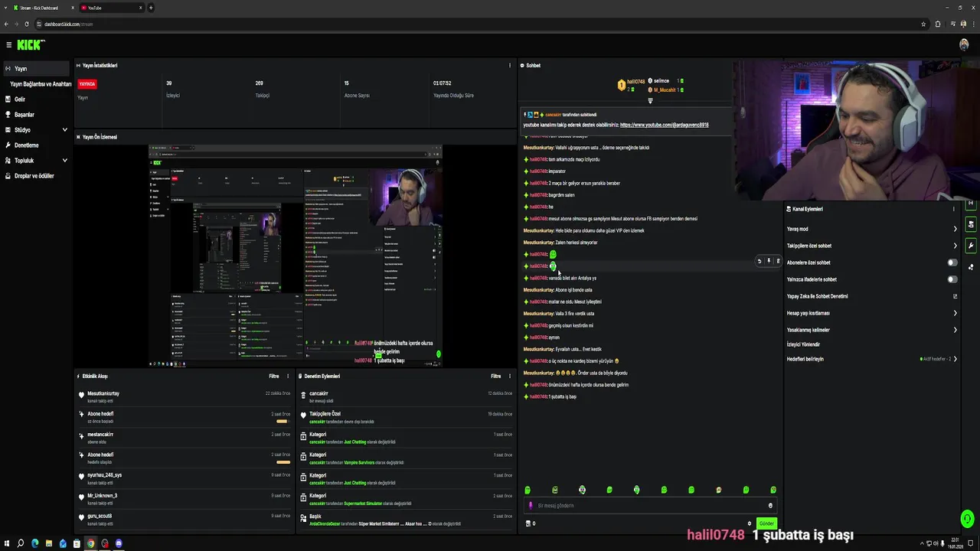This screenshot has height=551, width=980.
Task: Insert the last quick emote
Action: [773, 490]
